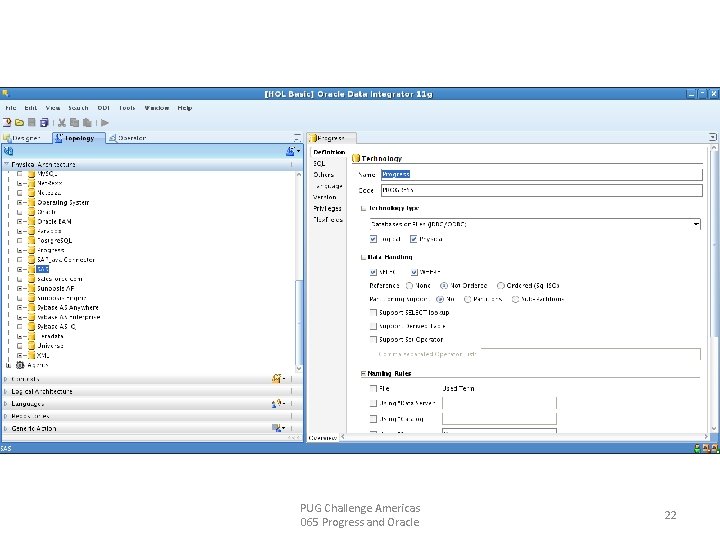The height and width of the screenshot is (540, 720).
Task: Switch to the Operator navigator tab
Action: pyautogui.click(x=127, y=138)
